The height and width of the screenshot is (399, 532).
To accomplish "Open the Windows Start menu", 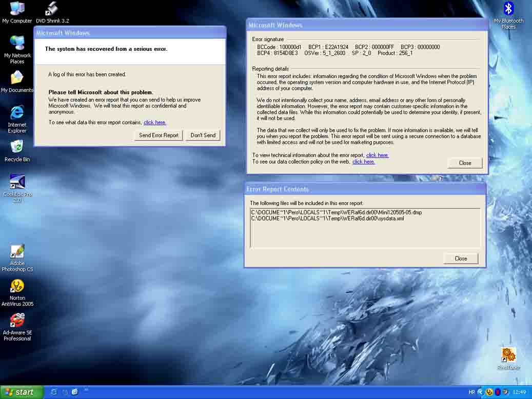I will tap(22, 392).
